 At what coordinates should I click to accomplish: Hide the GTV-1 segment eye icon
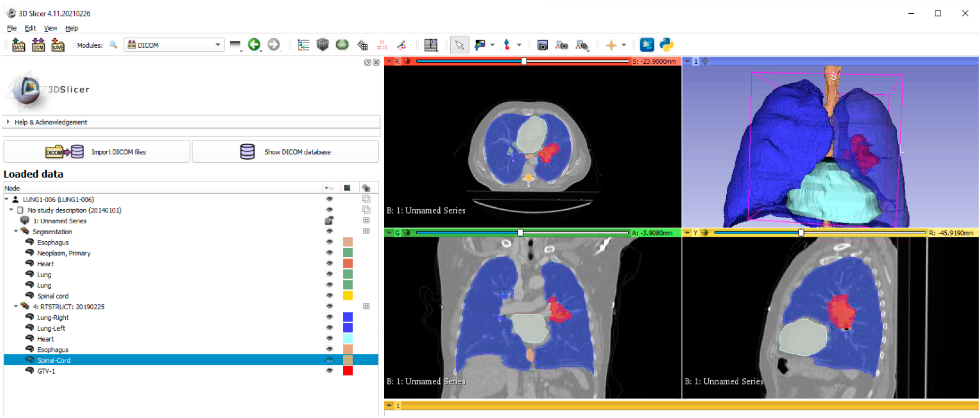[329, 371]
